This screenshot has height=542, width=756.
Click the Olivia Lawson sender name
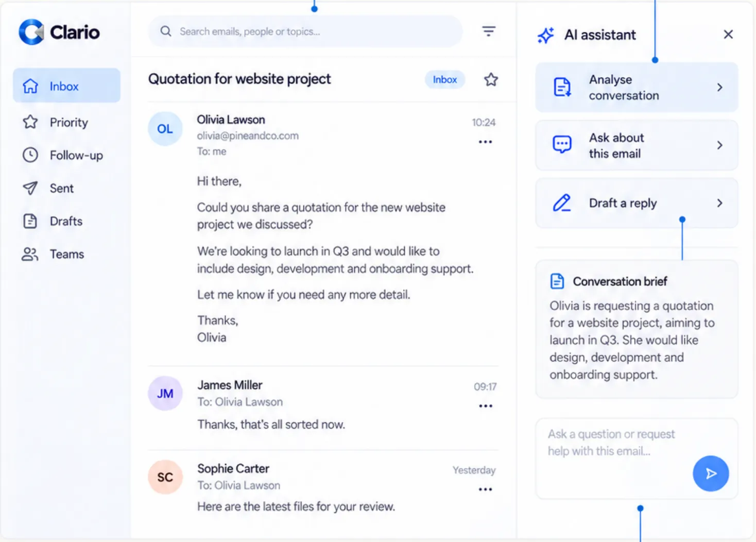pos(231,120)
